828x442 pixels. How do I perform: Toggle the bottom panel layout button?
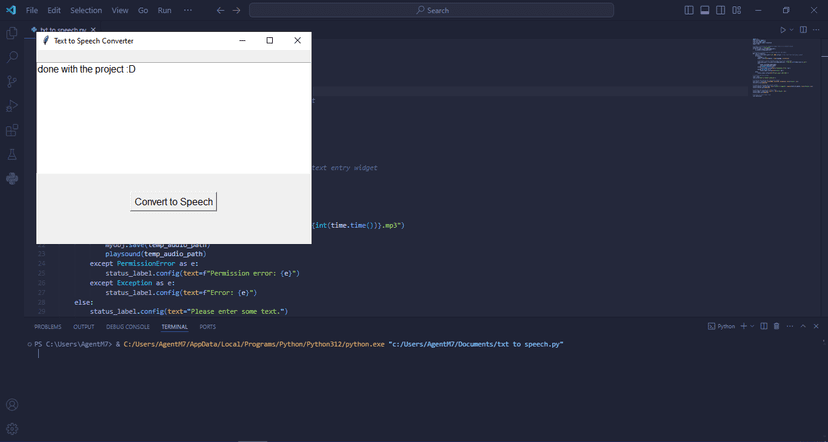(704, 10)
